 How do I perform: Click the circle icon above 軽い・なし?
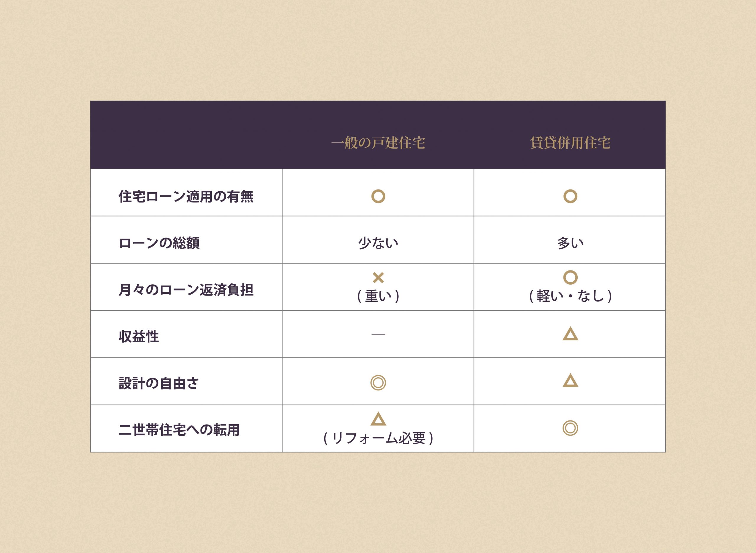pos(570,277)
